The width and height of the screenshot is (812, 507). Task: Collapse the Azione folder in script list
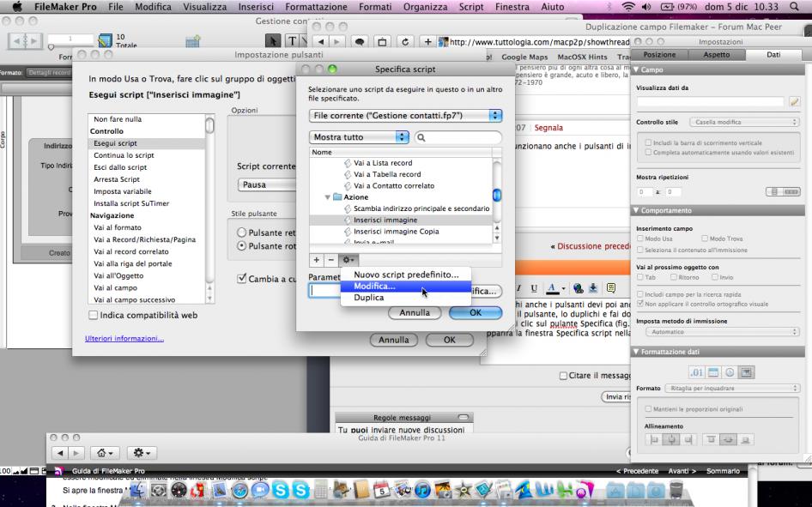click(327, 197)
